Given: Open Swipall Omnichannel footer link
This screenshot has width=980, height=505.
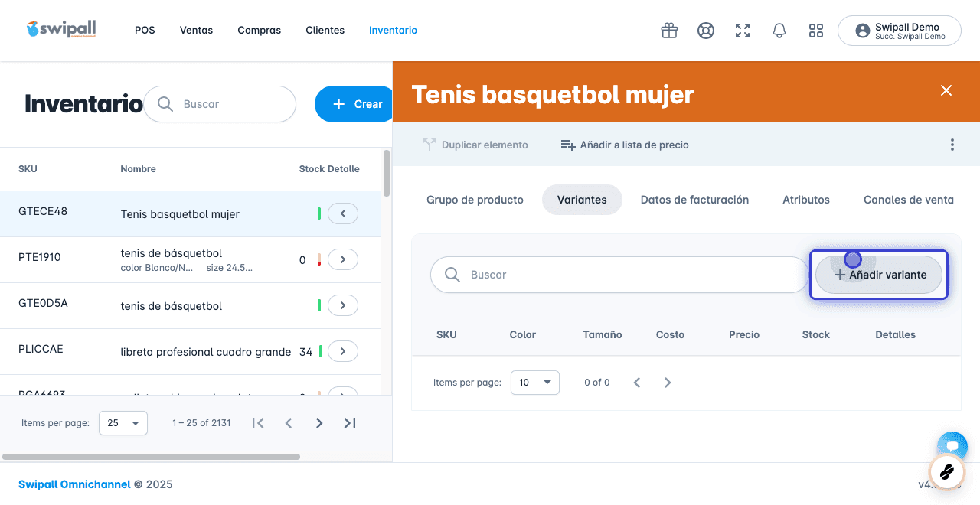Looking at the screenshot, I should (x=74, y=484).
